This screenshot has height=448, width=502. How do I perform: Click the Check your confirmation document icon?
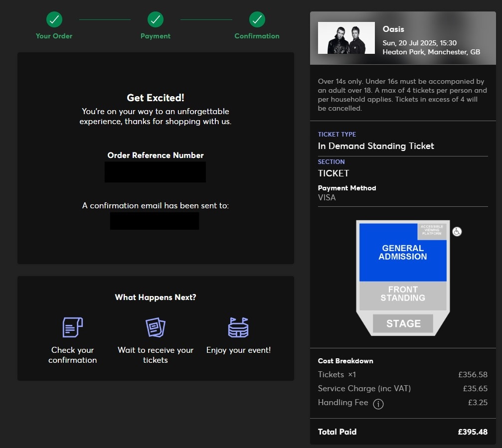pyautogui.click(x=73, y=327)
